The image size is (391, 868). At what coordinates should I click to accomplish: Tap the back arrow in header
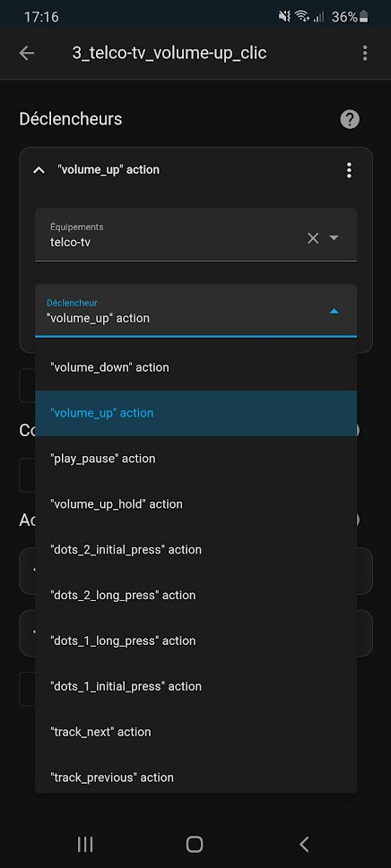[x=27, y=53]
